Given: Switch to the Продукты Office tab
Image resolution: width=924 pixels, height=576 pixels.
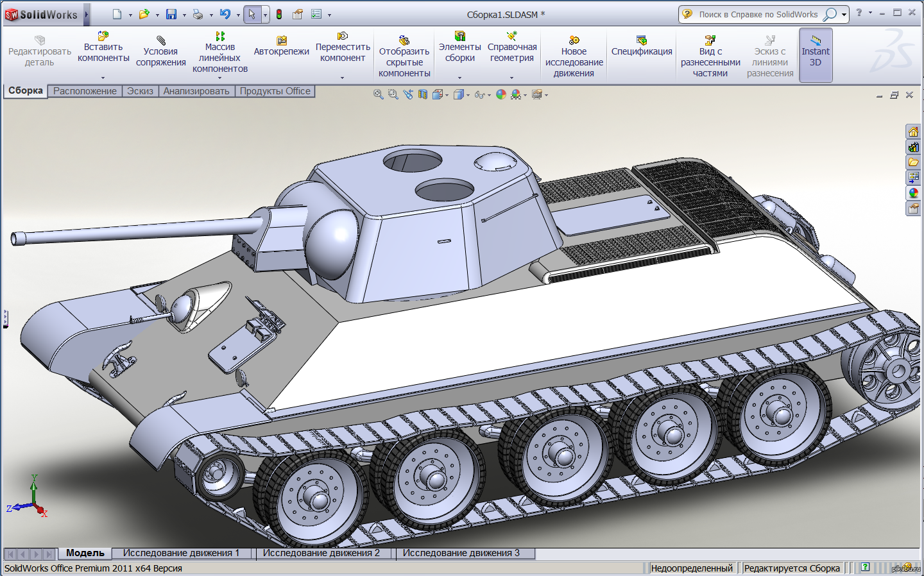Looking at the screenshot, I should tap(275, 91).
